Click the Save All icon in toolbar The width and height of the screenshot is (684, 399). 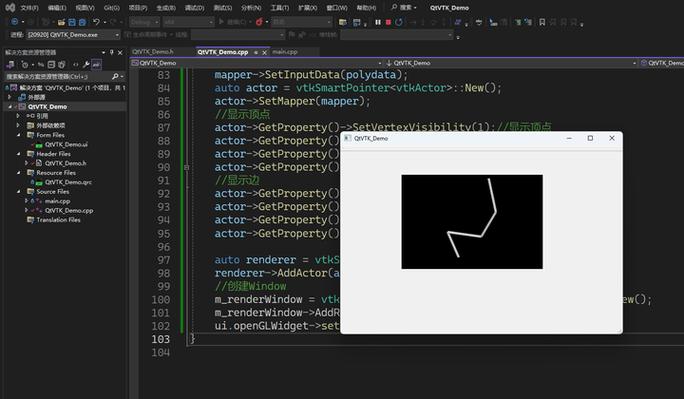(82, 22)
